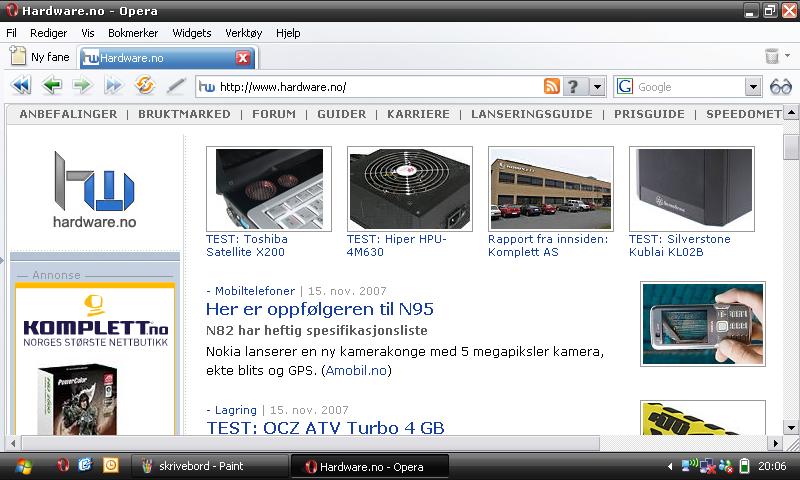
Task: Open the Vis menu
Action: click(88, 33)
